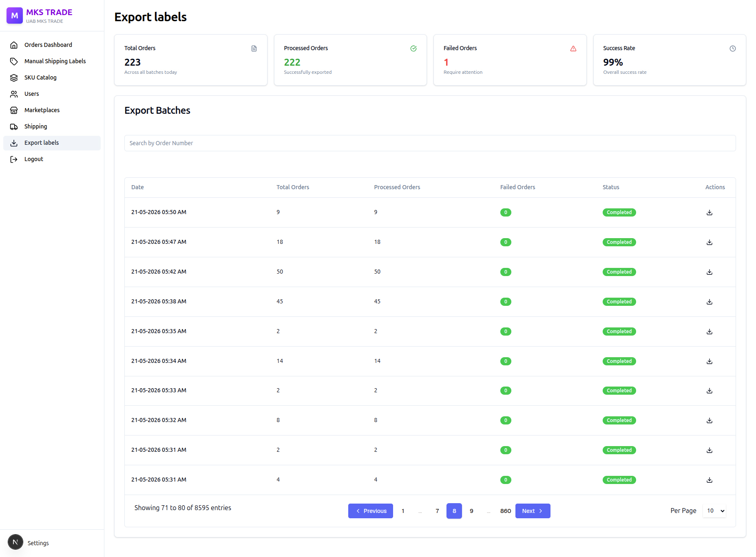Click the Success Rate clock icon
The image size is (756, 557).
tap(733, 49)
